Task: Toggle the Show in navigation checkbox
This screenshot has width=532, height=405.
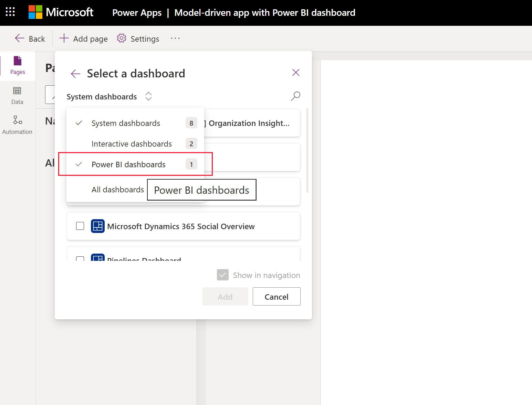Action: tap(223, 275)
